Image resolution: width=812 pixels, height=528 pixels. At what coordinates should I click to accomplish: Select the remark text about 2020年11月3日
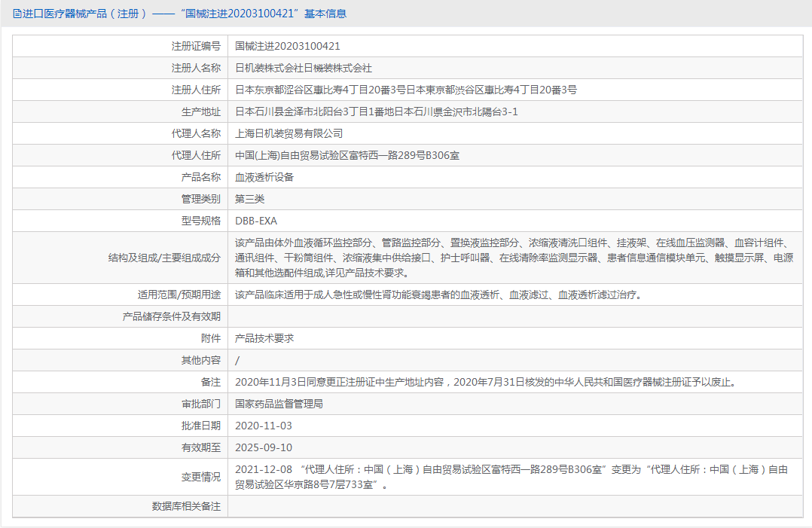coord(486,382)
